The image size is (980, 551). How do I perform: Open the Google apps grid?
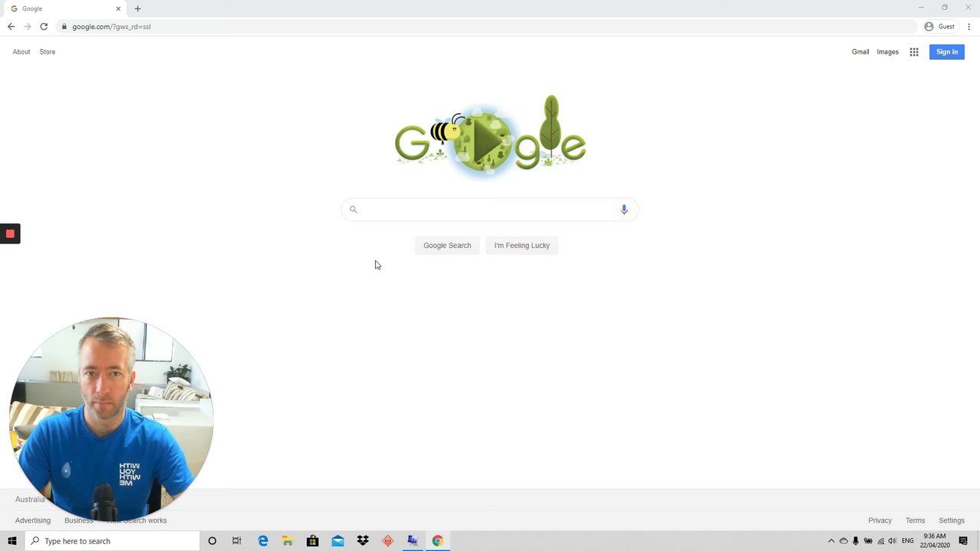(913, 52)
